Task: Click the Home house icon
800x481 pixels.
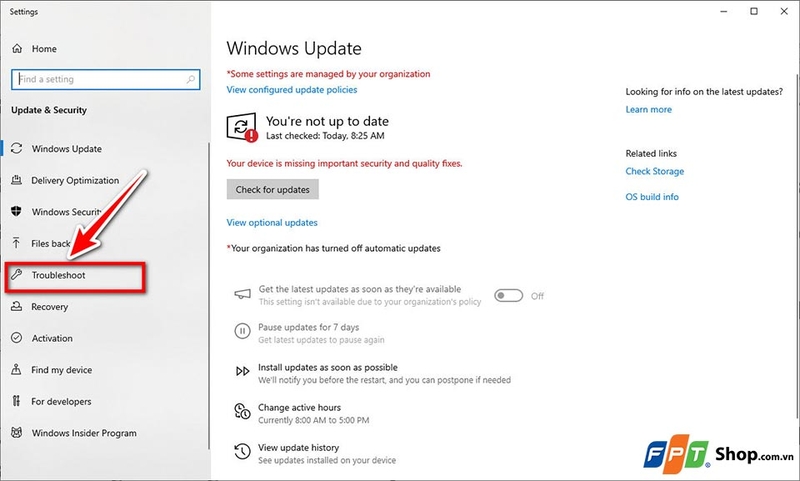Action: pos(17,48)
